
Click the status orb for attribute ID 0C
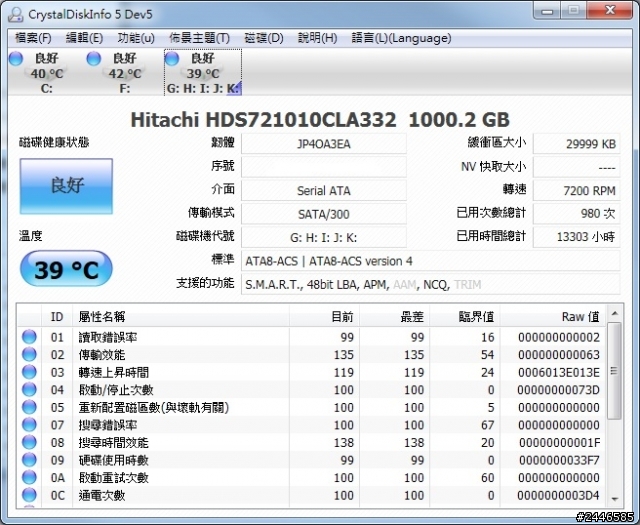click(29, 496)
